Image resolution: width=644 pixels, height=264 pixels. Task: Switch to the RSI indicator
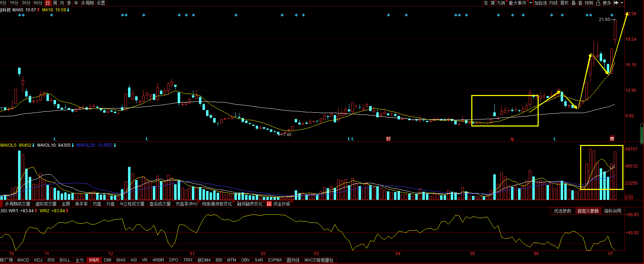(x=51, y=260)
